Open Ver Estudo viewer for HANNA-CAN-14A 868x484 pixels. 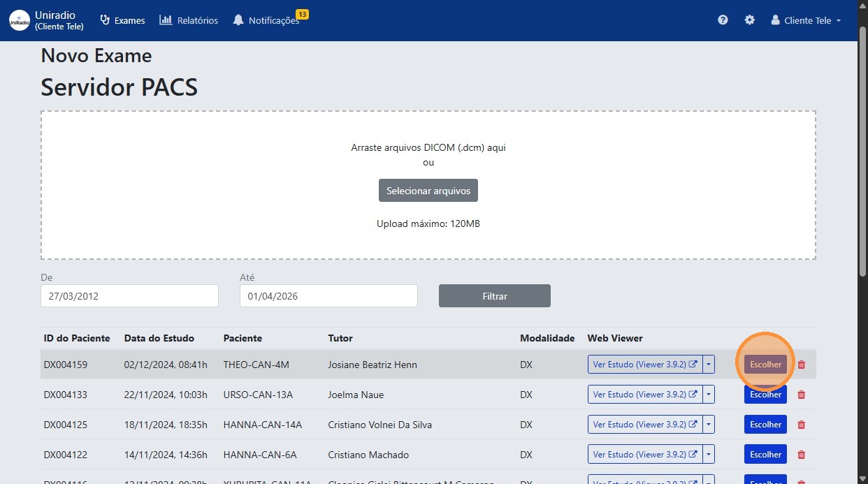click(644, 425)
